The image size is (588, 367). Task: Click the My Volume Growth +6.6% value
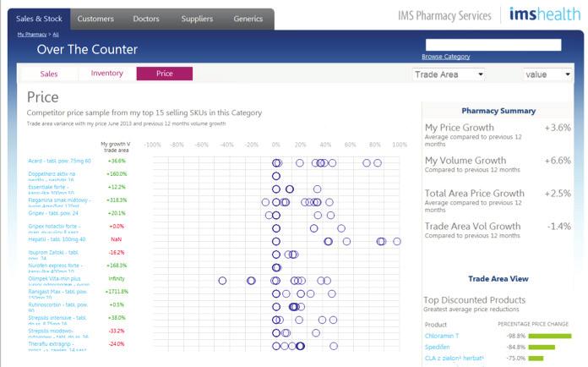pyautogui.click(x=558, y=161)
